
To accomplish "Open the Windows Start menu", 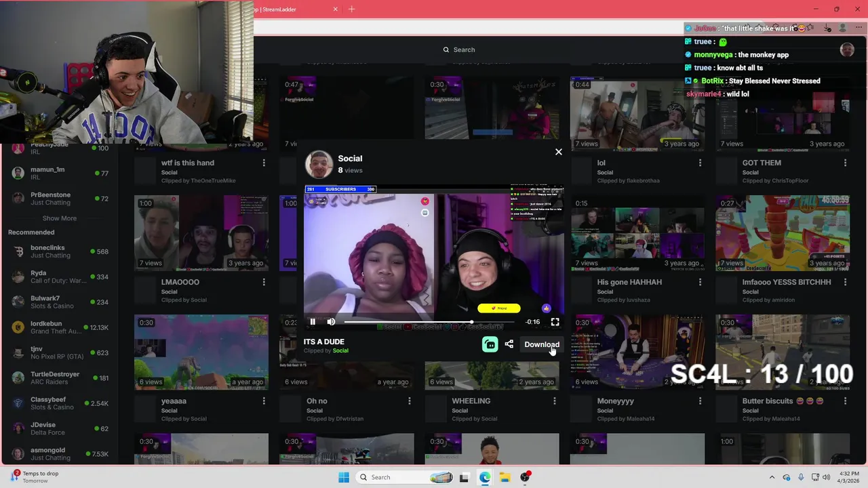I will [344, 477].
